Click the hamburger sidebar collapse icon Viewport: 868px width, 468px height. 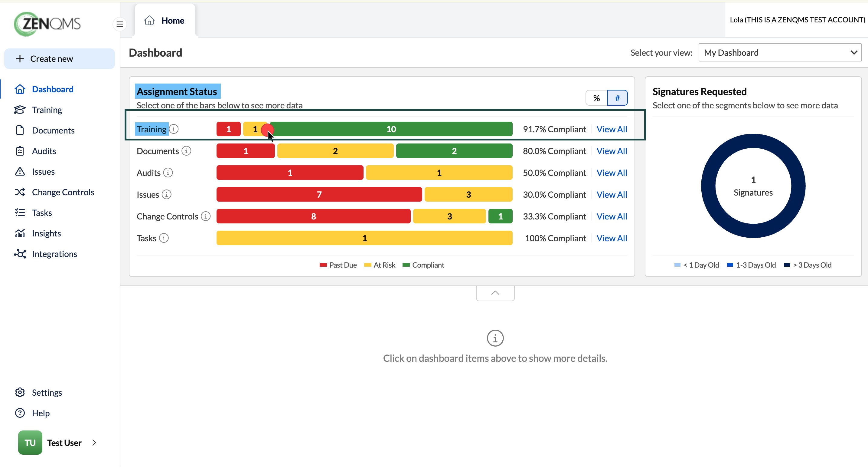click(120, 24)
